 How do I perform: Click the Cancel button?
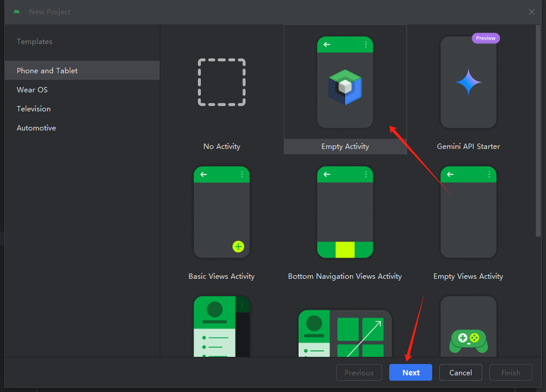(461, 372)
